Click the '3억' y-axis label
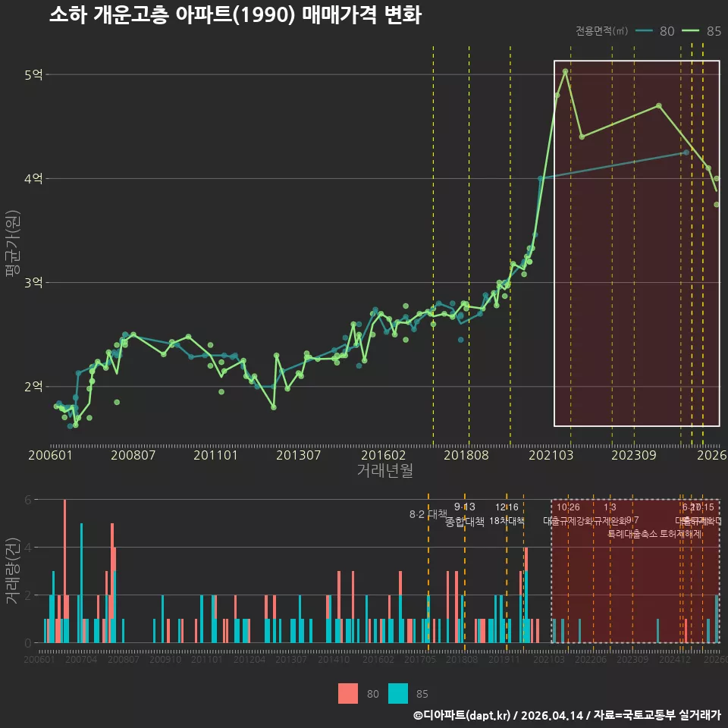This screenshot has height=728, width=728. pyautogui.click(x=33, y=283)
